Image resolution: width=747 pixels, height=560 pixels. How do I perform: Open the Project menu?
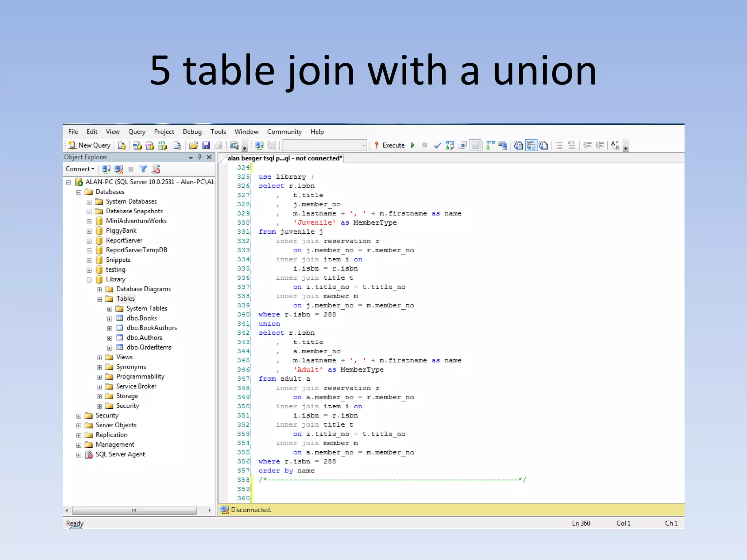[x=164, y=132]
